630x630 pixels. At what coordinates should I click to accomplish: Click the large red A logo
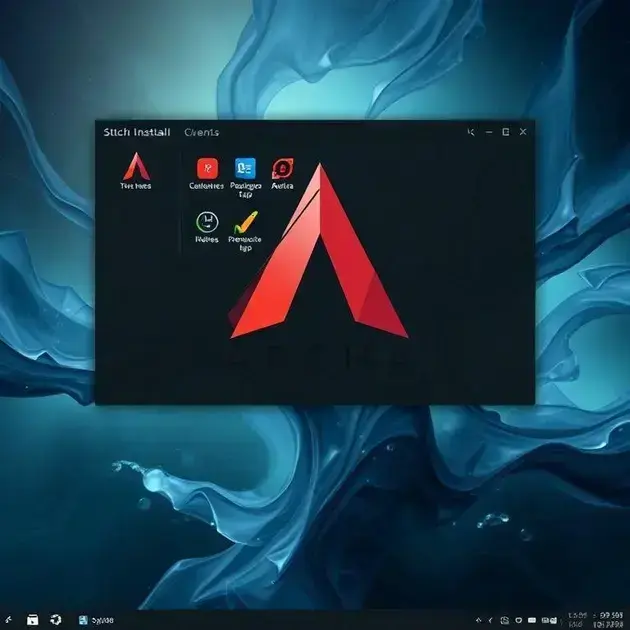319,251
